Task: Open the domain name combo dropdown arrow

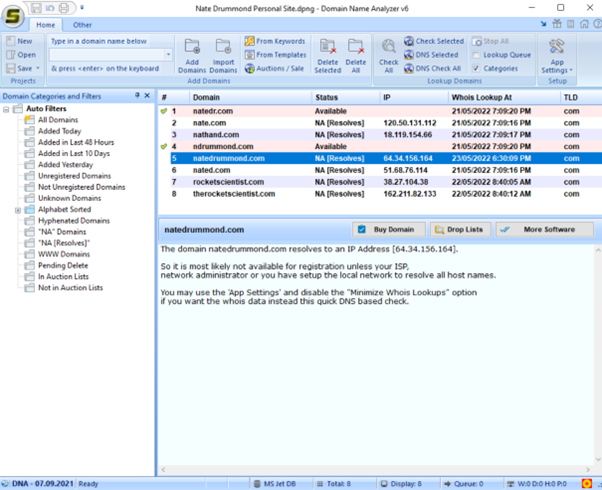Action: click(168, 55)
